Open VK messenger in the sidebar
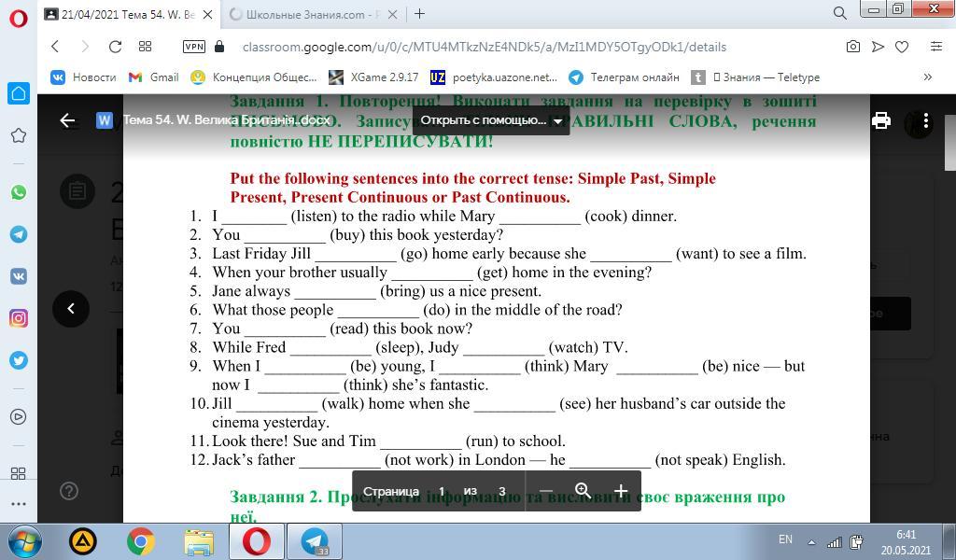The image size is (956, 560). [x=19, y=276]
